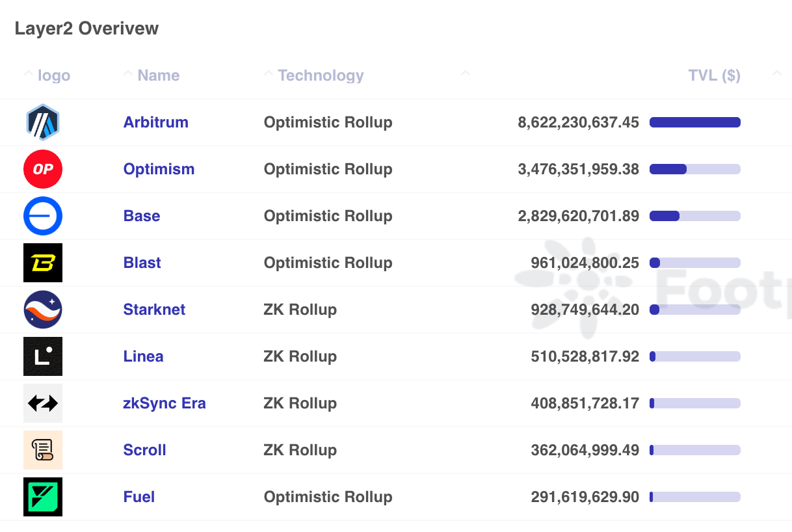
Task: Click the Linea TVL progress bar
Action: click(x=695, y=356)
